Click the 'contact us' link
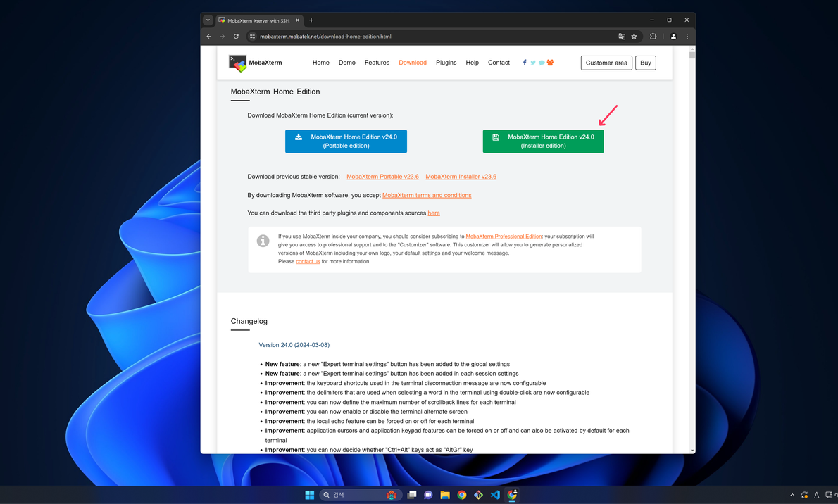The image size is (838, 504). 308,261
